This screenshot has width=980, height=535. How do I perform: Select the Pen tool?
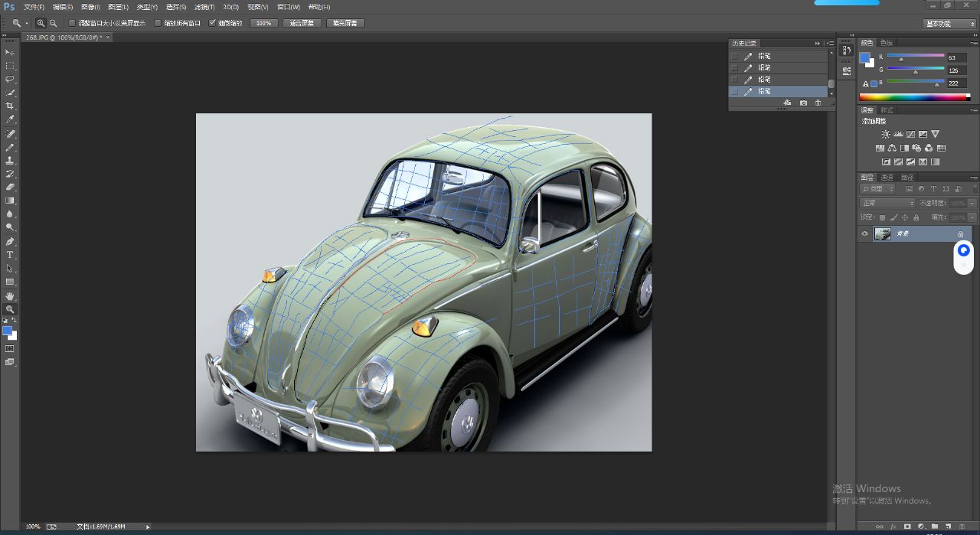10,241
